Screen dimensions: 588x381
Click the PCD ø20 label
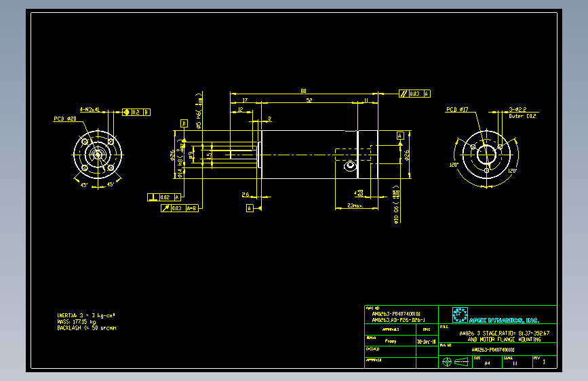(65, 119)
